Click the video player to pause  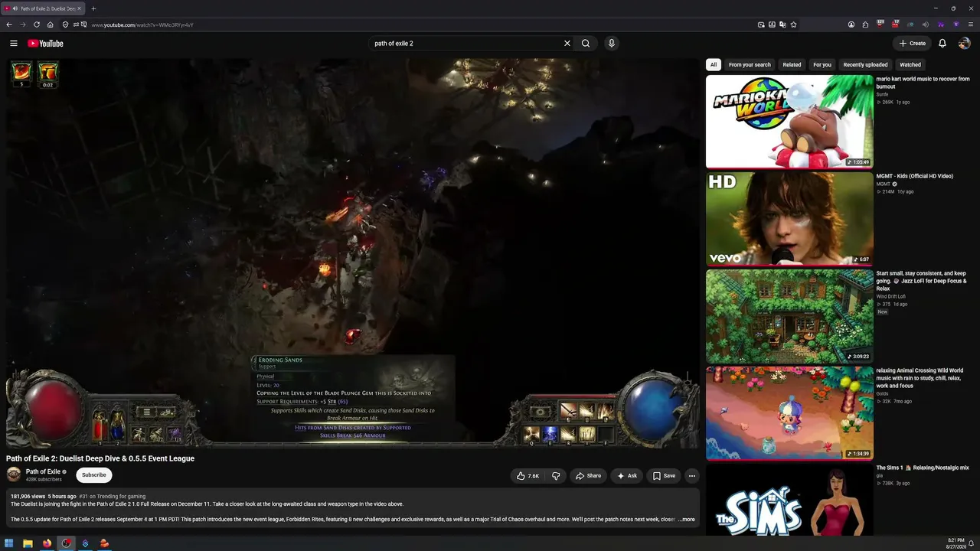353,253
